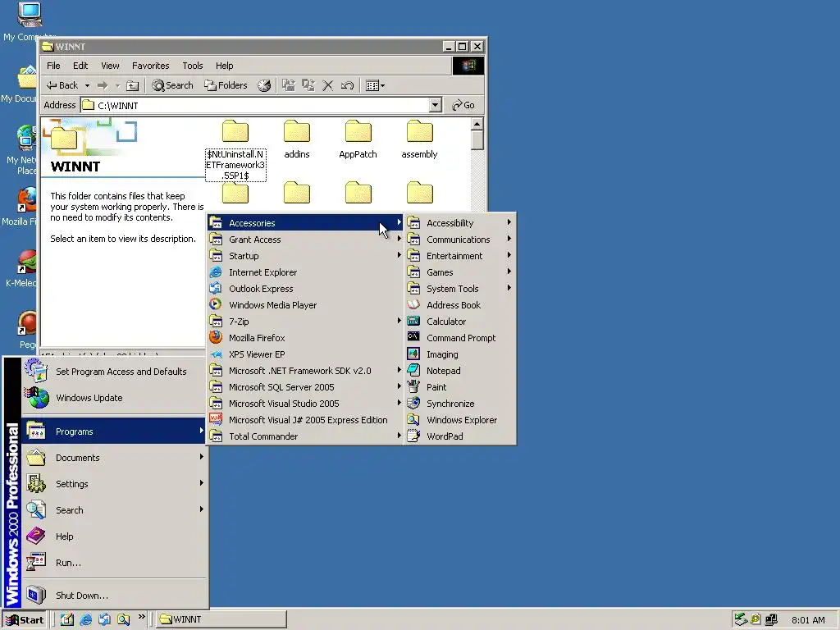The image size is (840, 630).
Task: Open the Favorites menu
Action: [151, 66]
